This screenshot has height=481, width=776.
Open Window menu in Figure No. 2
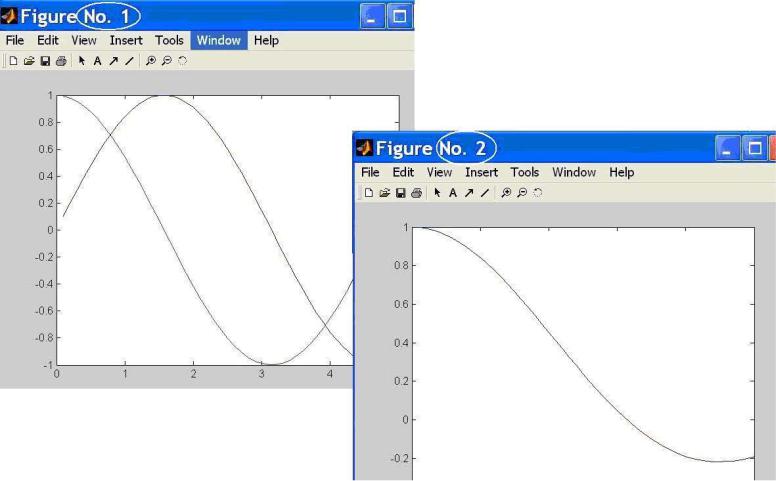574,172
